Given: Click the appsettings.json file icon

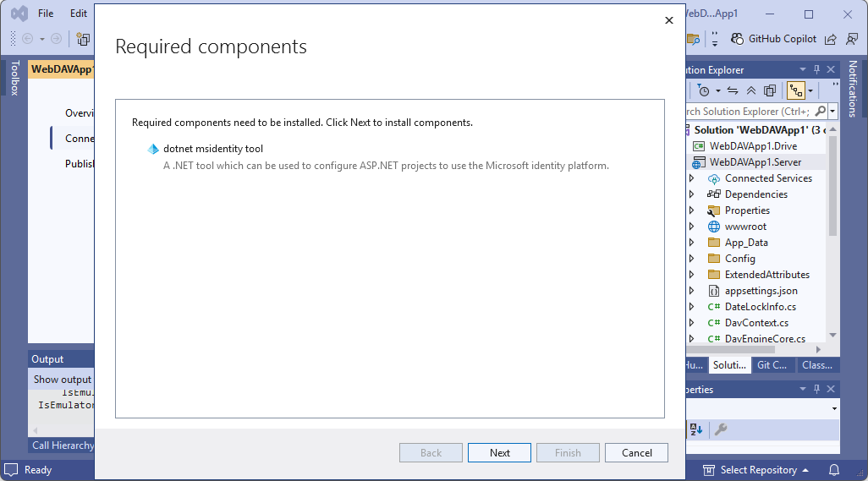Looking at the screenshot, I should tap(714, 291).
